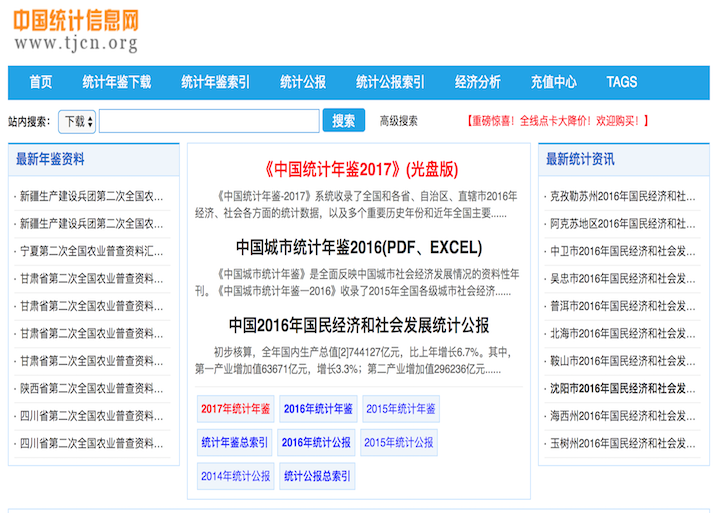The width and height of the screenshot is (720, 513).
Task: Click the 2015年统计年鉴 button
Action: tap(401, 409)
